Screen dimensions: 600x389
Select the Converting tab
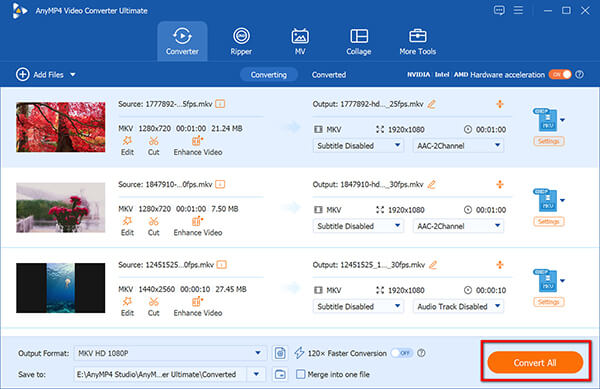tap(269, 75)
